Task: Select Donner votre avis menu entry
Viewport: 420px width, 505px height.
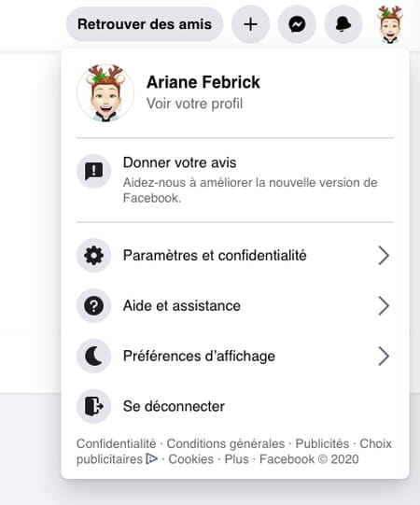Action: 235,180
